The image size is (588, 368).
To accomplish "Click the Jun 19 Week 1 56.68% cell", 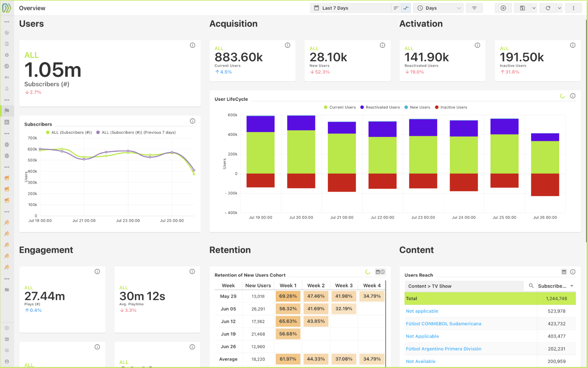I will (288, 334).
